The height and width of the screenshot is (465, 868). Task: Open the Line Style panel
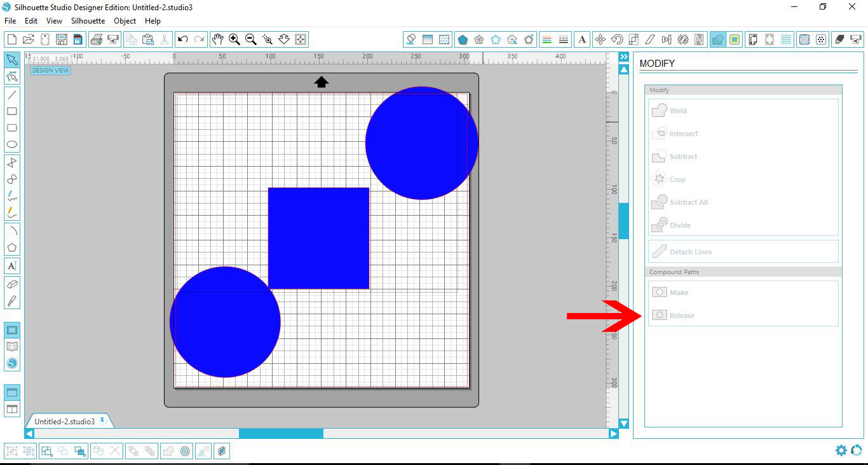coord(564,39)
